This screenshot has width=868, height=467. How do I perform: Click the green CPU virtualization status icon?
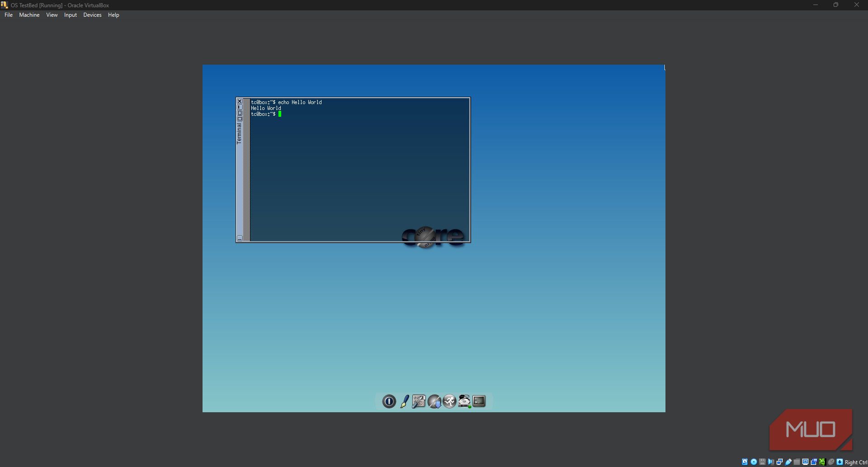tap(822, 462)
